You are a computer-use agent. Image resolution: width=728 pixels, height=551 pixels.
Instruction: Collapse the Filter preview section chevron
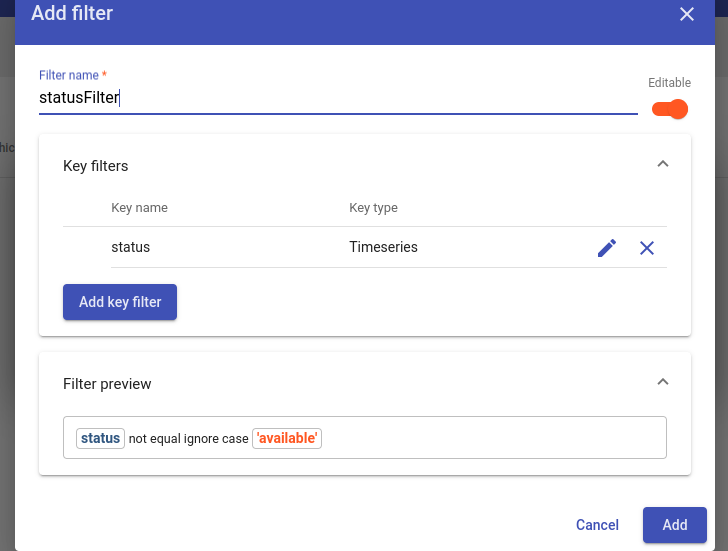tap(663, 382)
